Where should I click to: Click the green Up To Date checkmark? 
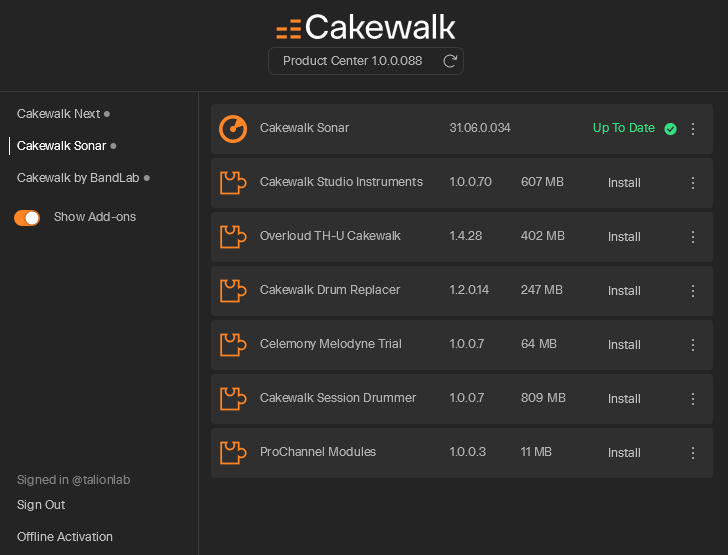point(670,129)
